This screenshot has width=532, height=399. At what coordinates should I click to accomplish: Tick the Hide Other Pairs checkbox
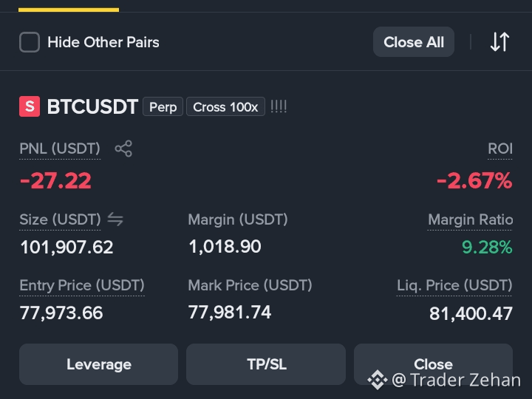tap(30, 42)
